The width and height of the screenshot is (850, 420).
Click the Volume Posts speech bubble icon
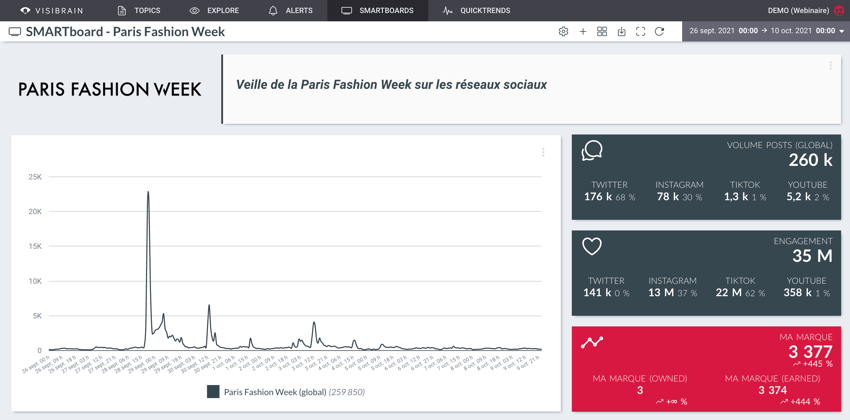click(x=592, y=151)
